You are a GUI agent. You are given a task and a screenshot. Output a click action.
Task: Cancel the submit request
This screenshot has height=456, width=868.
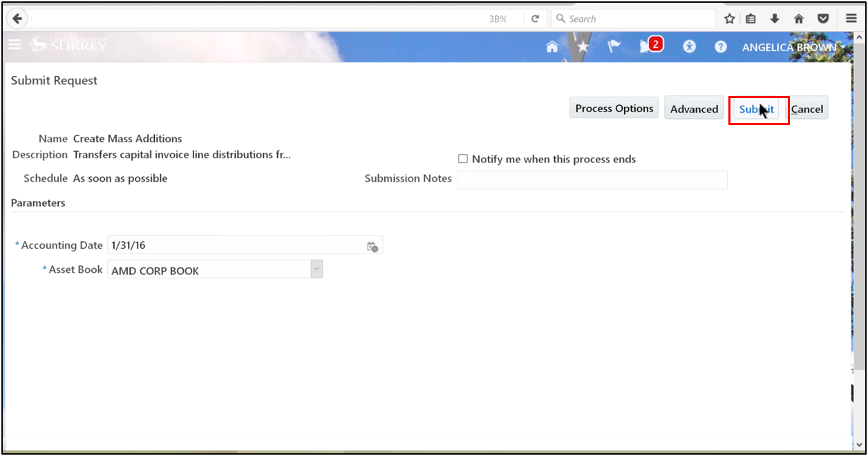[807, 108]
